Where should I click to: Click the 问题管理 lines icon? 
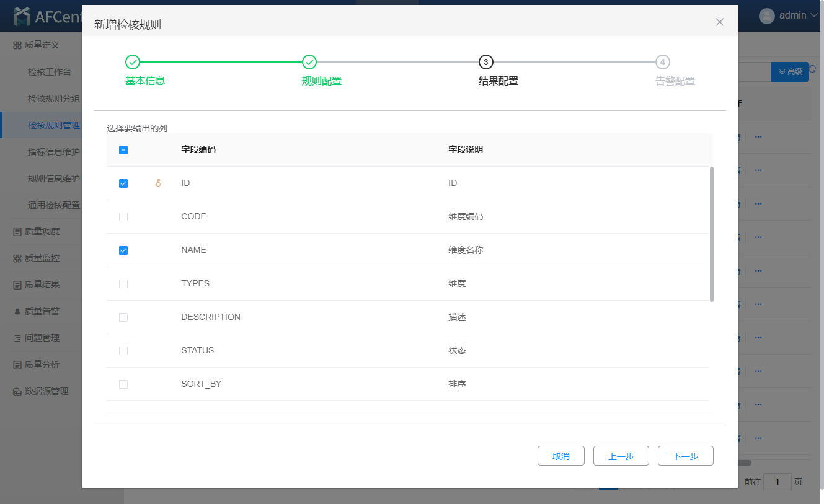(x=17, y=338)
